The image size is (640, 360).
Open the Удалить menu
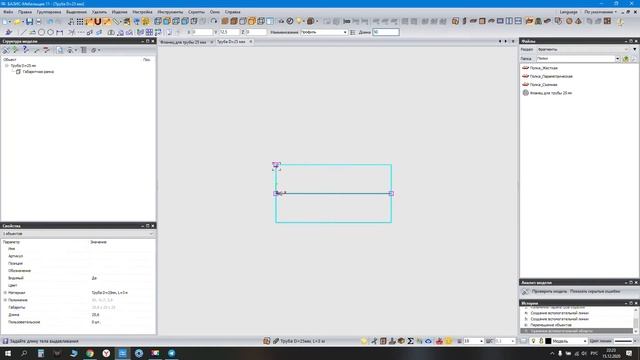99,12
